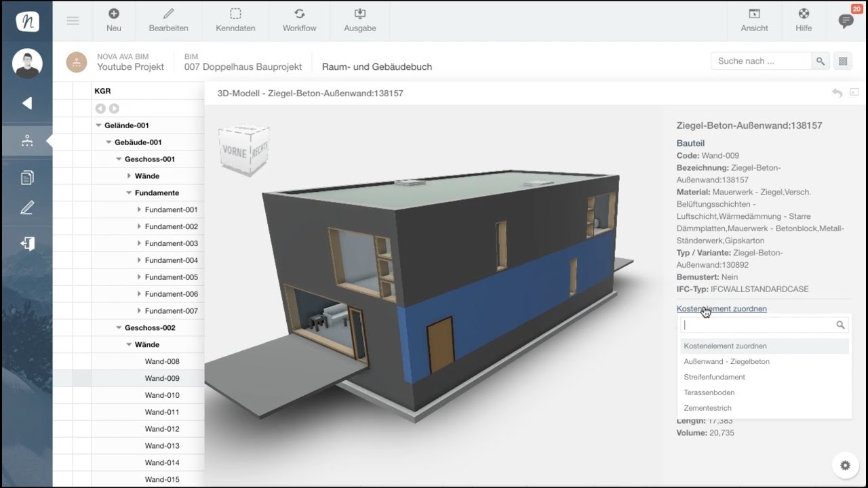Expand Wände under Geschoss-001
Viewport: 868px width, 488px height.
pos(130,176)
